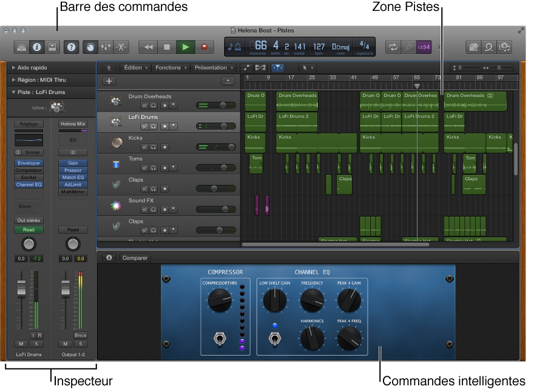The width and height of the screenshot is (534, 392).
Task: Open the track header configuration arrow
Action: (227, 81)
